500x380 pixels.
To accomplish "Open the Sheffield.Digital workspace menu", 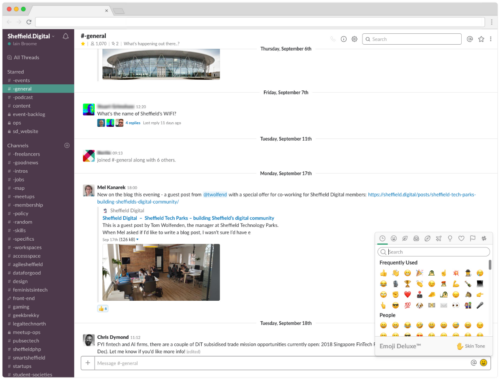I will coord(31,36).
